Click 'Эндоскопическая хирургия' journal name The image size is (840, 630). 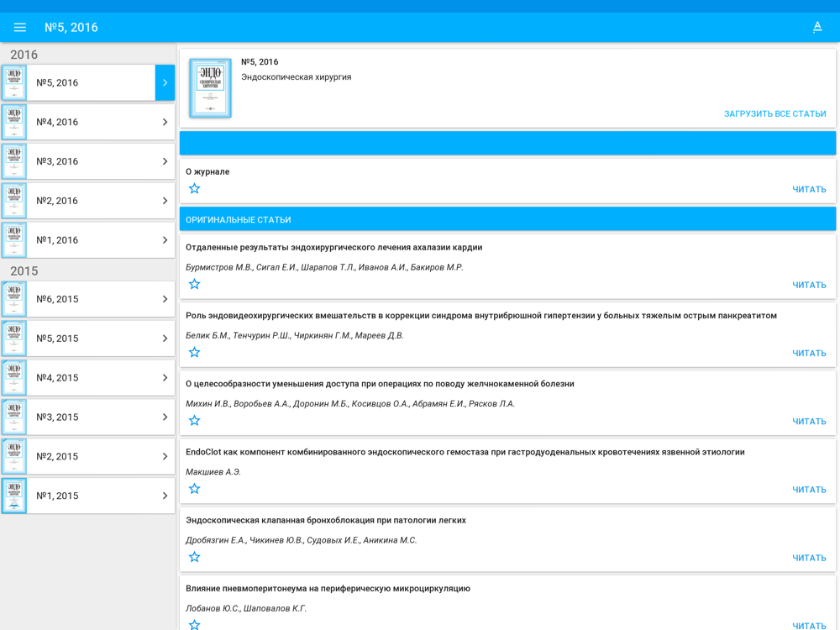coord(297,76)
